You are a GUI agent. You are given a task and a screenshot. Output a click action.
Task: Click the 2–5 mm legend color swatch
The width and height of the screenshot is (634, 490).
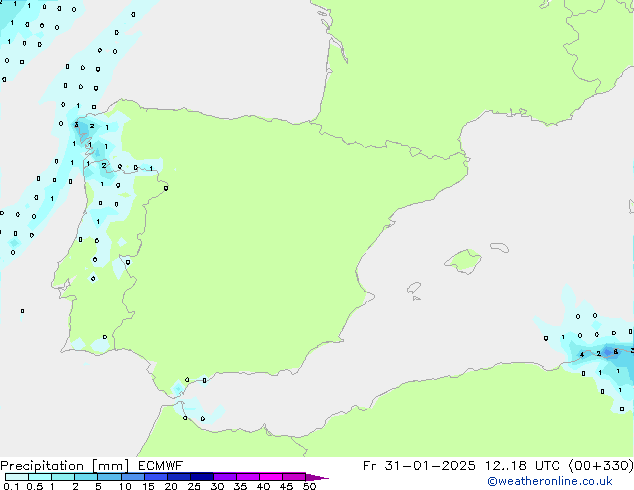[x=86, y=477]
